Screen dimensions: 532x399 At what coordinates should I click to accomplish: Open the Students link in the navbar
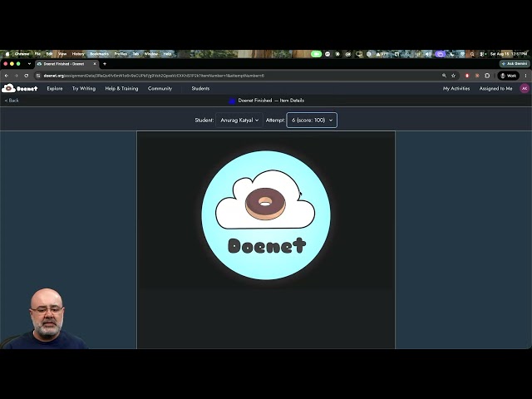(200, 89)
